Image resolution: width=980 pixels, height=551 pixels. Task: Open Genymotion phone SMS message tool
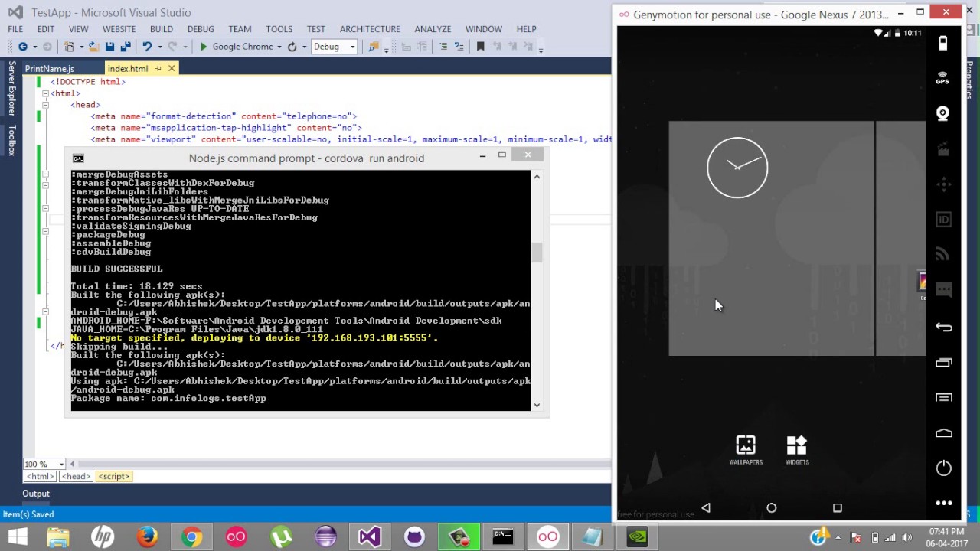[x=943, y=290]
